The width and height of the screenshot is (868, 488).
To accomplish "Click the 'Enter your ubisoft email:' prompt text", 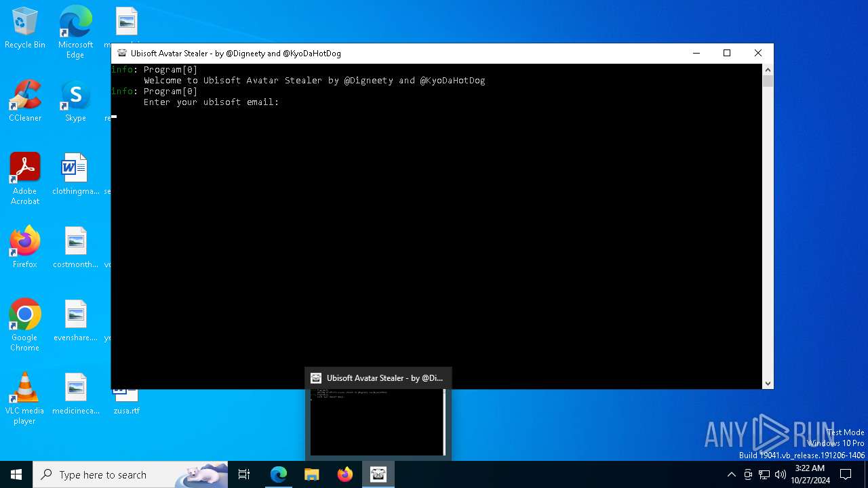I will click(212, 102).
